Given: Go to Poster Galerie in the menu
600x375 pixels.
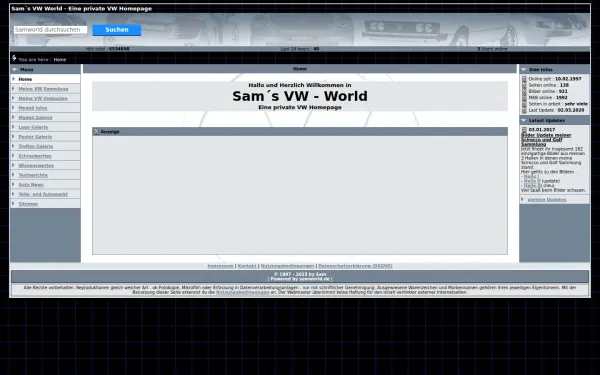Looking at the screenshot, I should pos(35,137).
